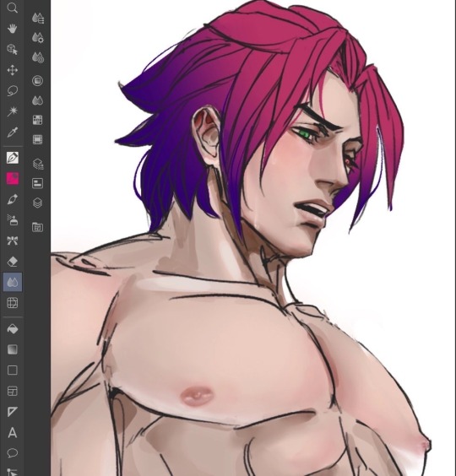The height and width of the screenshot is (476, 456).
Task: Open the Color Set grid palette icon
Action: pos(37,120)
